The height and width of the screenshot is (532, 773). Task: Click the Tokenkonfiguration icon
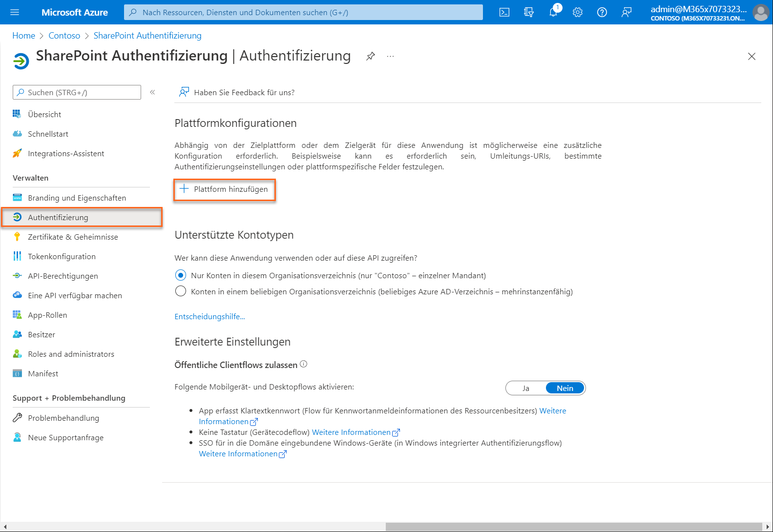coord(17,256)
